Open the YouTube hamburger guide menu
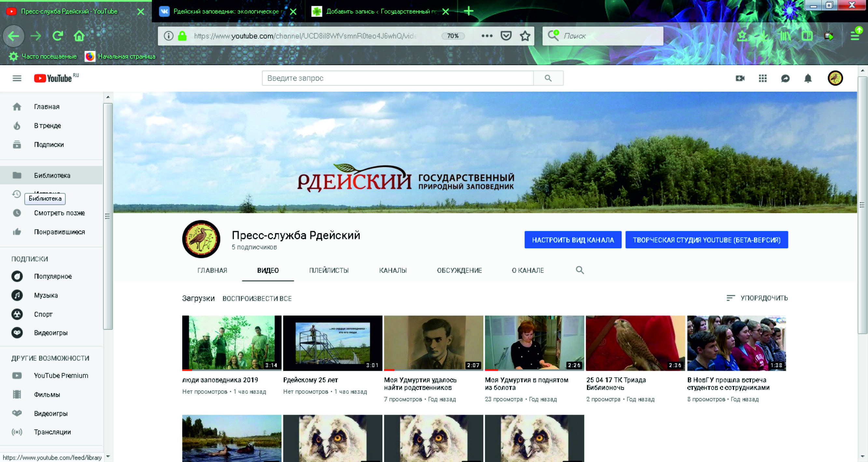 [17, 78]
